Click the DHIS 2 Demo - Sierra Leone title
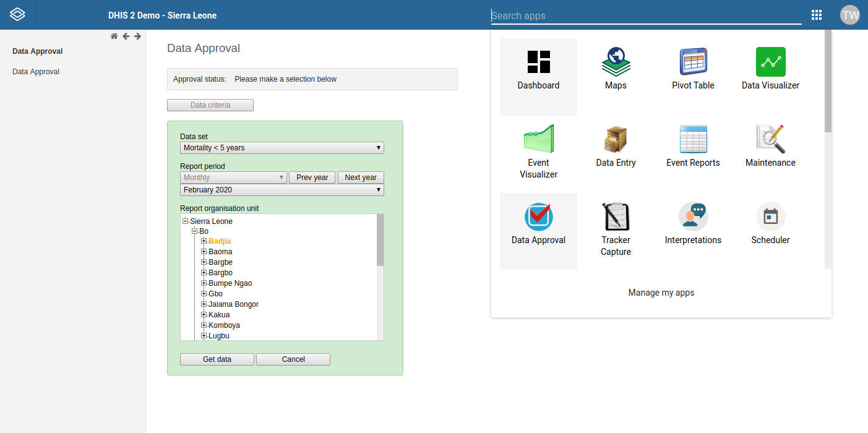 tap(163, 15)
